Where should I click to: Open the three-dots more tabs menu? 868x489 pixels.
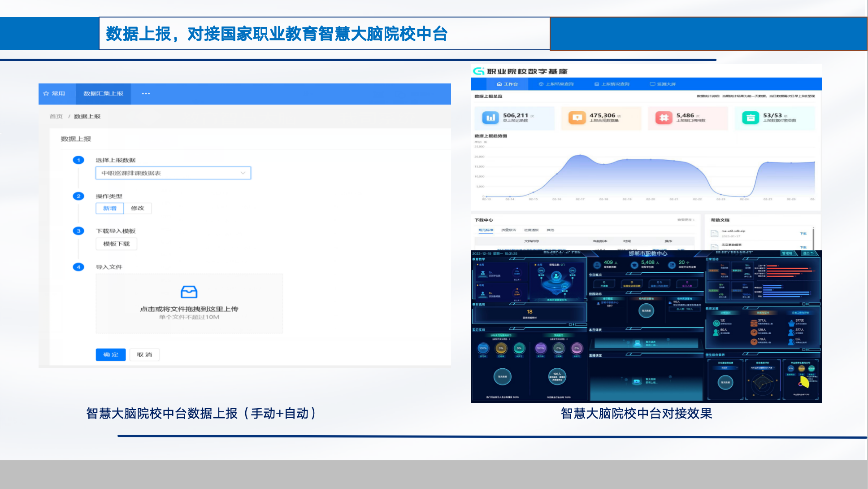(x=146, y=94)
